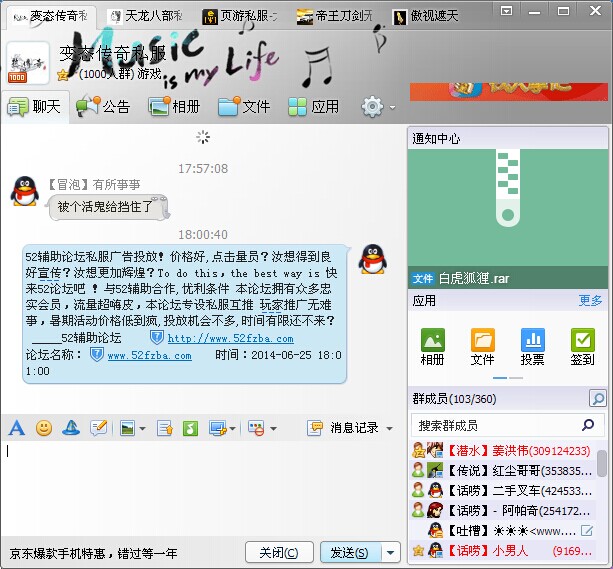Click search icon inside 搜索群成员 field

pyautogui.click(x=588, y=425)
